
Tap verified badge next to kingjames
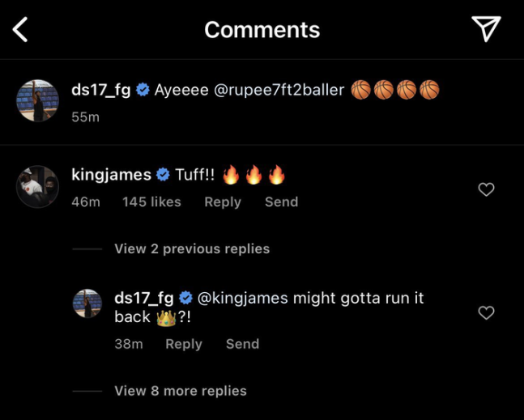tap(162, 175)
